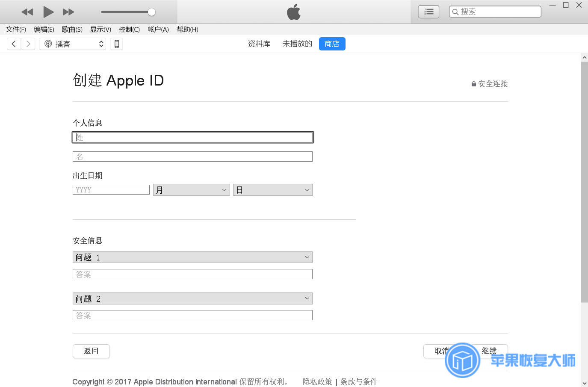
Task: Open the list view icon button
Action: (428, 12)
